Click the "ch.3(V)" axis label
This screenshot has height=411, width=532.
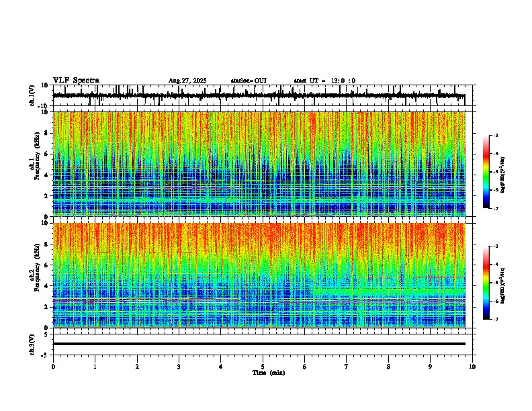[x=32, y=345]
